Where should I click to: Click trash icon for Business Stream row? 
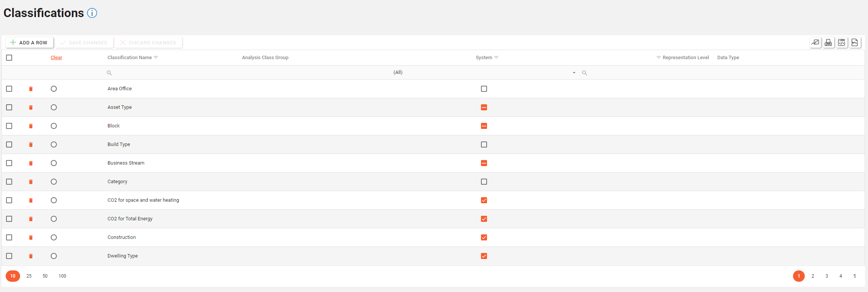pos(31,163)
